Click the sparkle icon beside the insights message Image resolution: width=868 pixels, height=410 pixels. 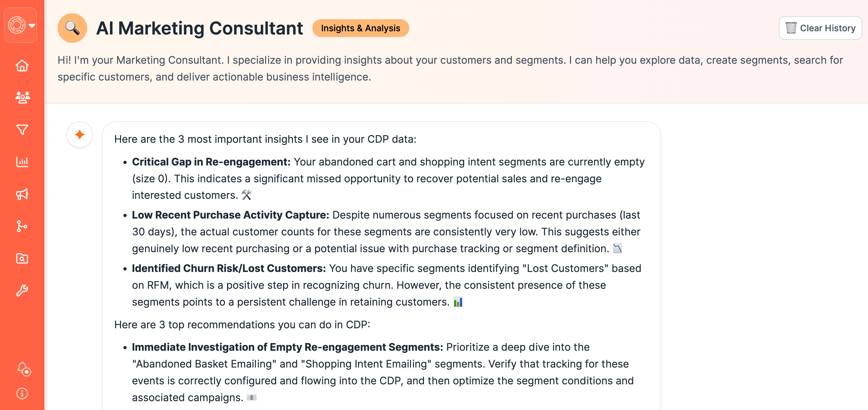tap(79, 134)
